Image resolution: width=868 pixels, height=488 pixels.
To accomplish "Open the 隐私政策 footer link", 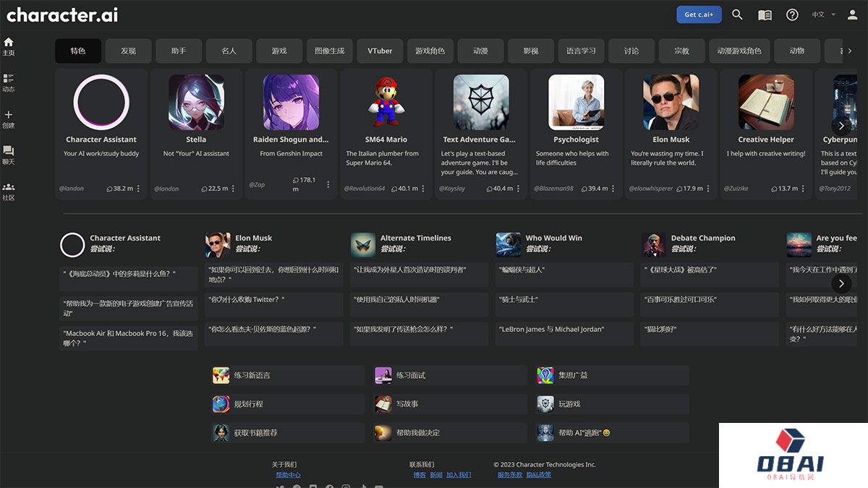I will click(x=539, y=475).
